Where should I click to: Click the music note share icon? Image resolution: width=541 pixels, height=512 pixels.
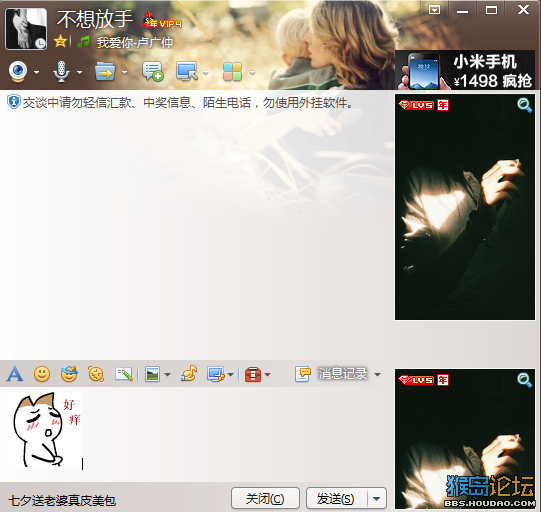click(189, 374)
